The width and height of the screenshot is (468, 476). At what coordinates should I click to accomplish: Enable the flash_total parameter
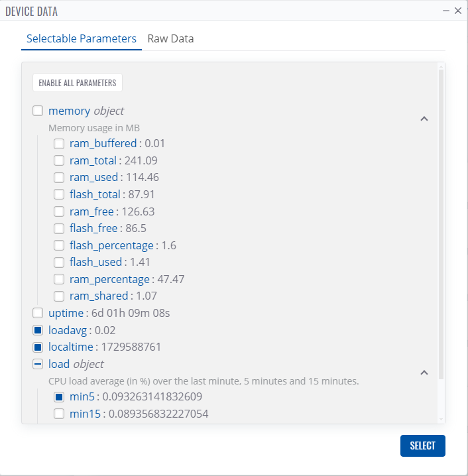point(59,194)
